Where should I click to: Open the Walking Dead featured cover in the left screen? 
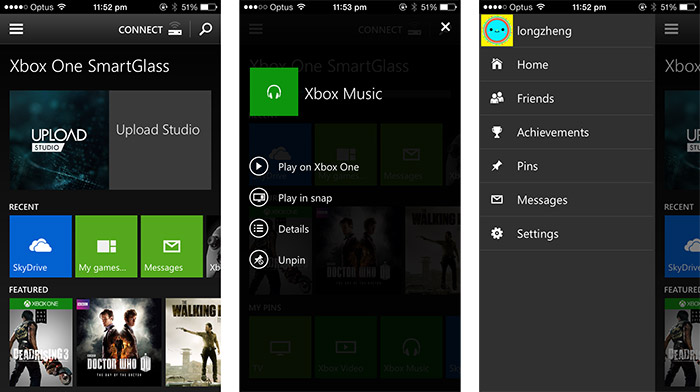(x=193, y=342)
